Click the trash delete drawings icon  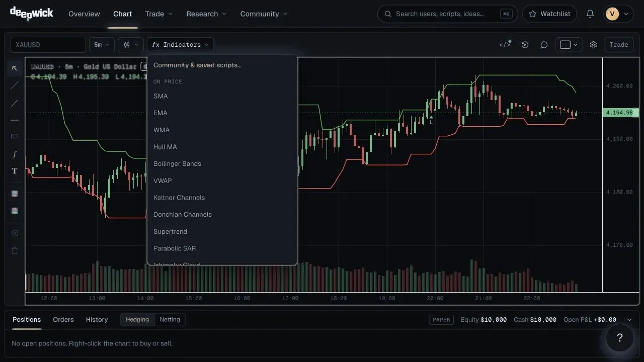[15, 250]
